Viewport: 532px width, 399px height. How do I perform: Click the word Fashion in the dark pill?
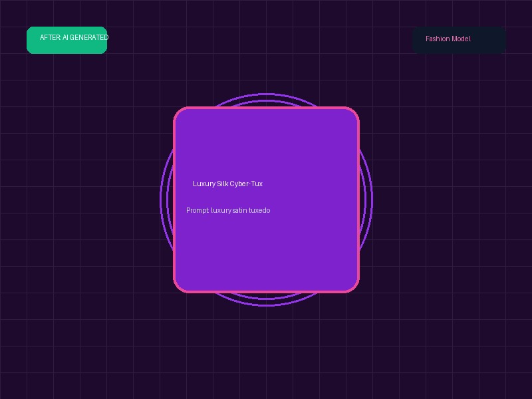[x=438, y=39]
